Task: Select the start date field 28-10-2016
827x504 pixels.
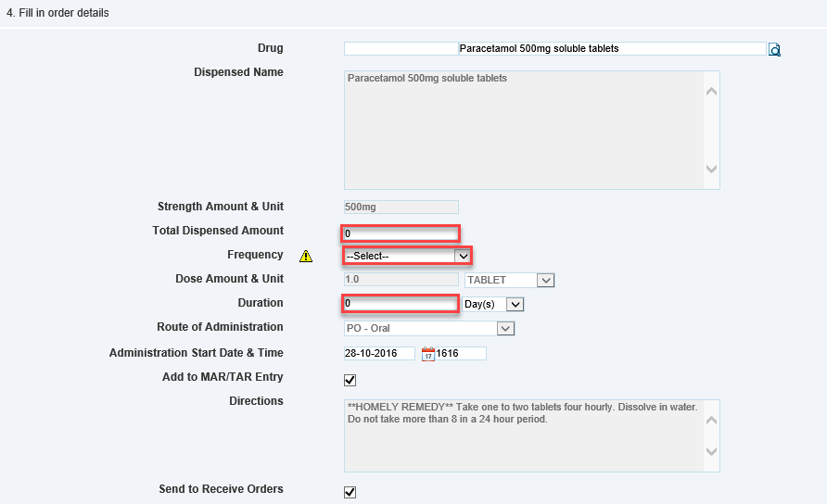Action: 379,353
